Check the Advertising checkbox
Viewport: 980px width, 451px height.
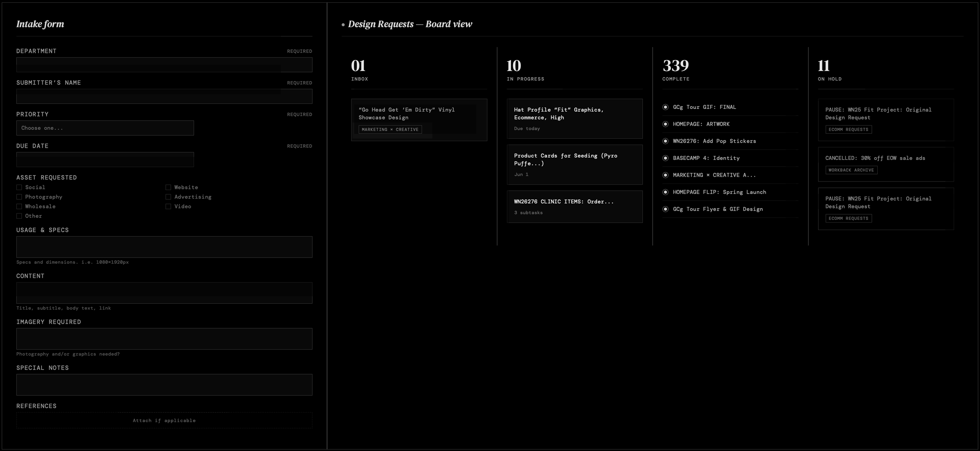[x=168, y=197]
